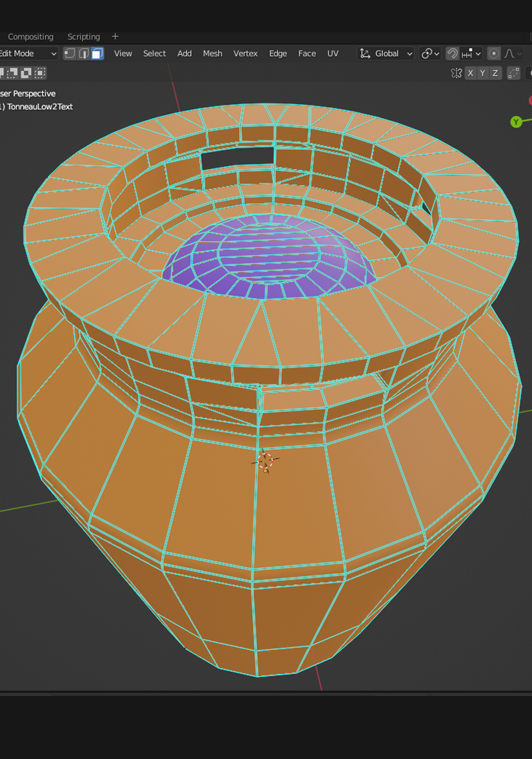Open the Select menu
Image resolution: width=532 pixels, height=759 pixels.
tap(154, 54)
